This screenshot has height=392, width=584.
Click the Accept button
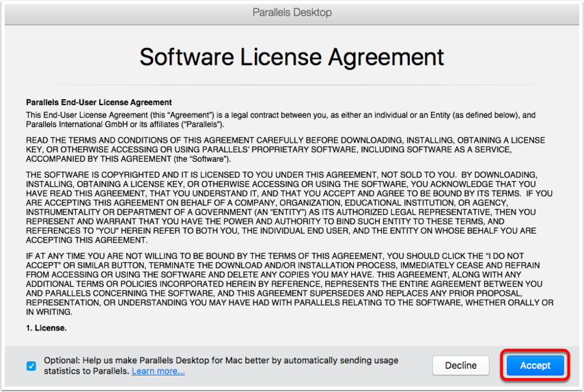(535, 365)
